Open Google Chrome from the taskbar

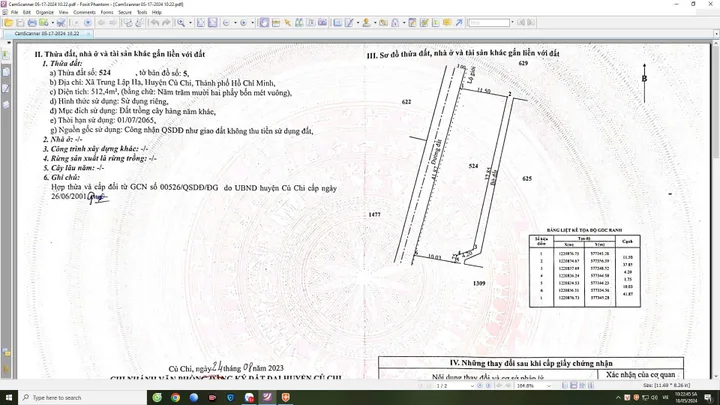(x=175, y=397)
